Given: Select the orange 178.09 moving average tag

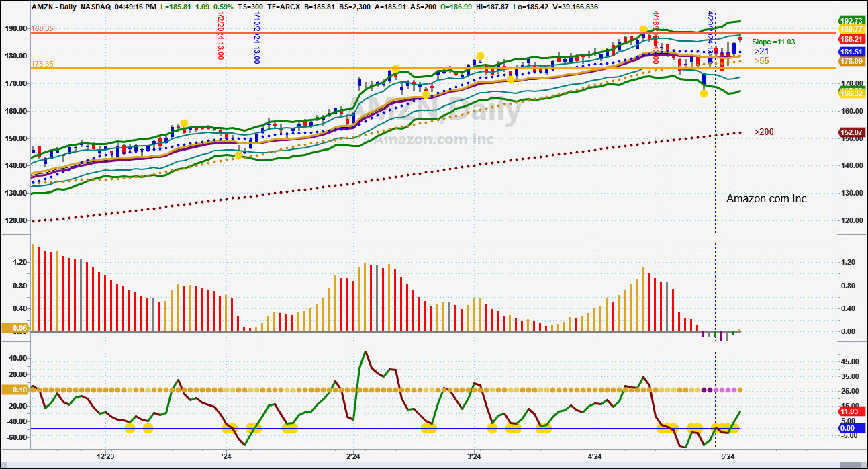Looking at the screenshot, I should click(x=851, y=62).
